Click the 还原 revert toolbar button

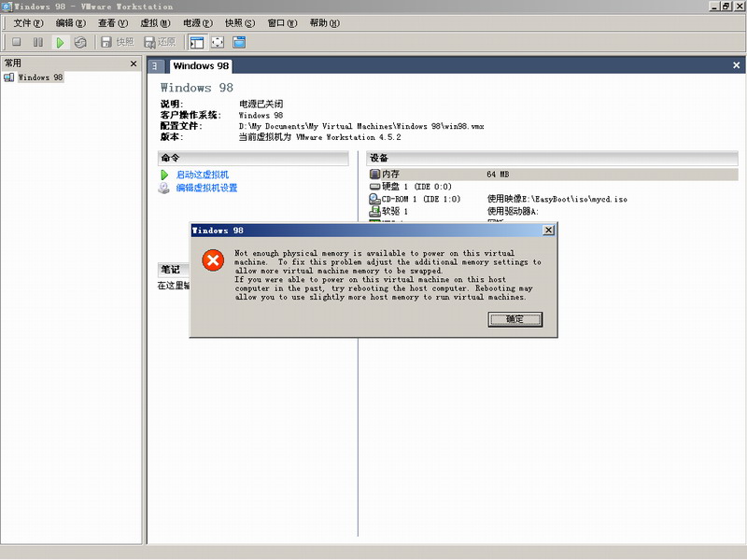click(160, 42)
